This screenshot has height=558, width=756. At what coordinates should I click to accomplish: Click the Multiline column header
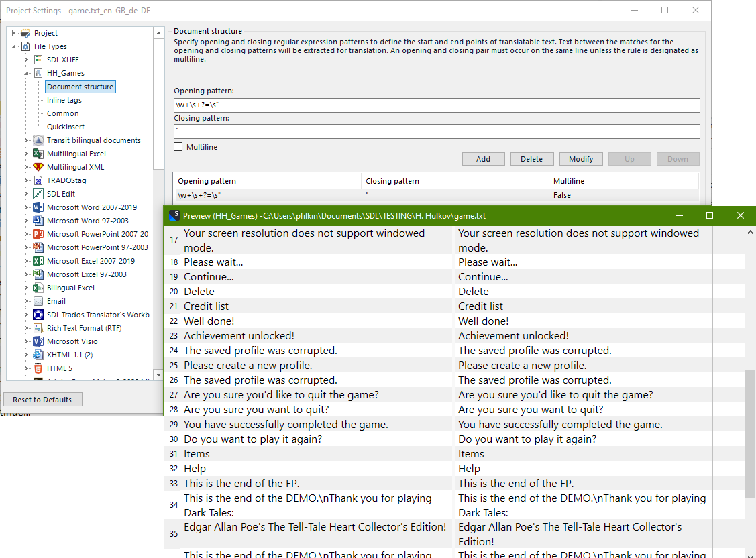coord(624,181)
